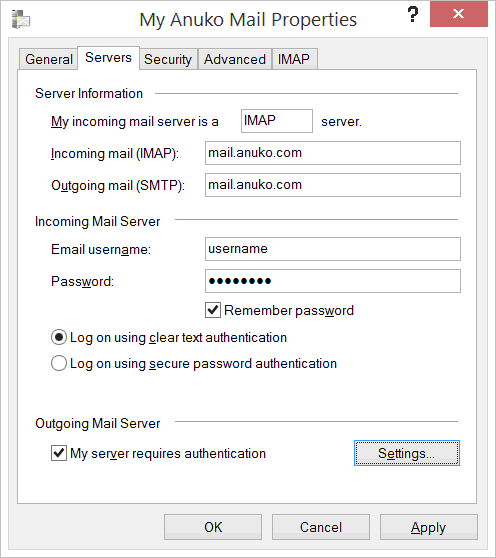Click the Incoming Mail Server heading
The width and height of the screenshot is (496, 558).
[97, 221]
